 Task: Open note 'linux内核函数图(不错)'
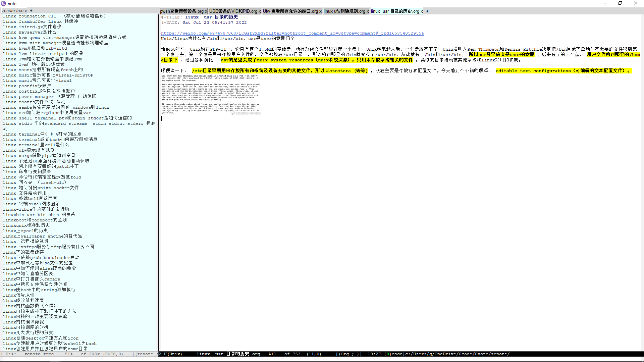click(29, 306)
